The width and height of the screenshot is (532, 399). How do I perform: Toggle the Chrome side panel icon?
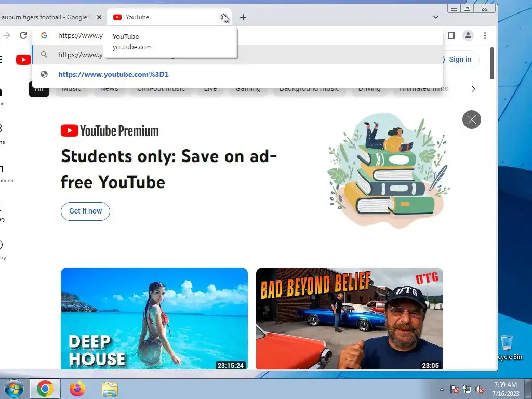(x=451, y=35)
